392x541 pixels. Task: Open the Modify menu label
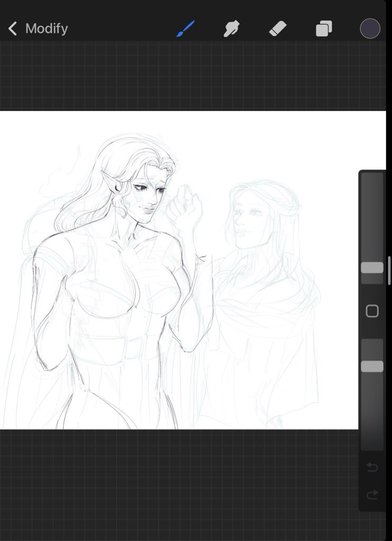coord(46,29)
